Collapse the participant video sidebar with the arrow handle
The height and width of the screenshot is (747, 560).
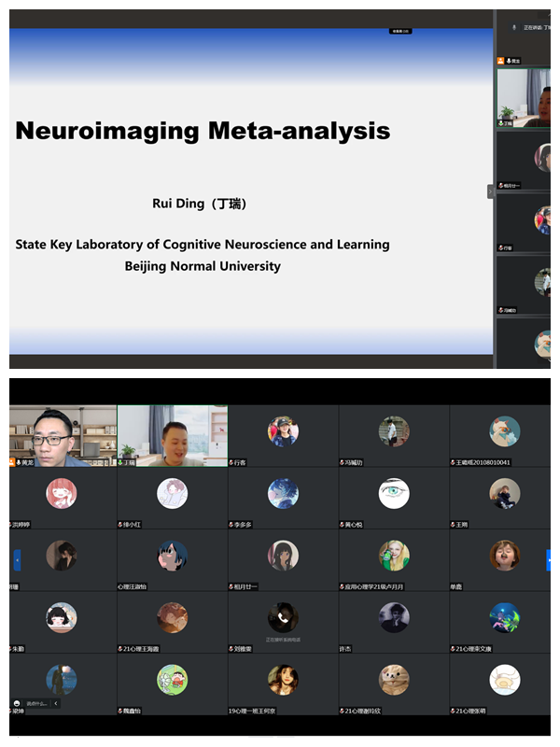tap(490, 191)
